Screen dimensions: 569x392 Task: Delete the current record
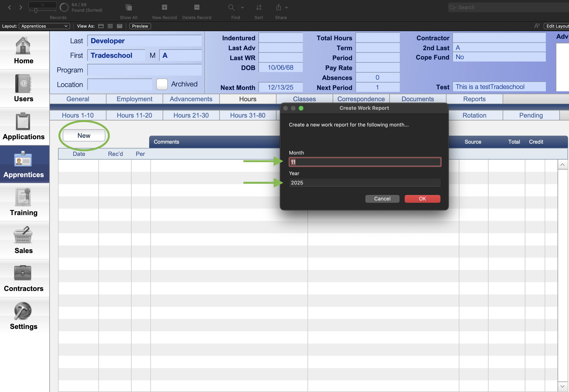[x=196, y=7]
